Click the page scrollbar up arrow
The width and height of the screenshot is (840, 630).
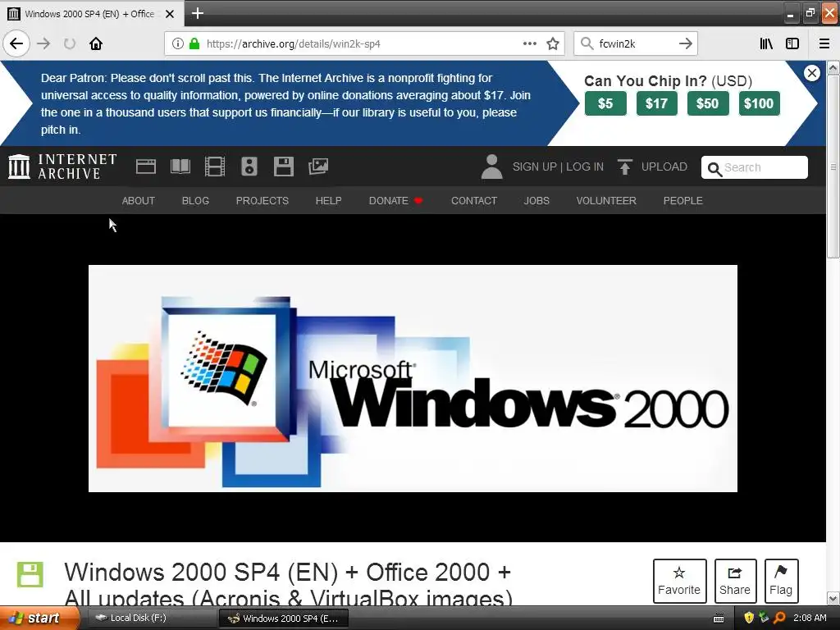point(833,67)
